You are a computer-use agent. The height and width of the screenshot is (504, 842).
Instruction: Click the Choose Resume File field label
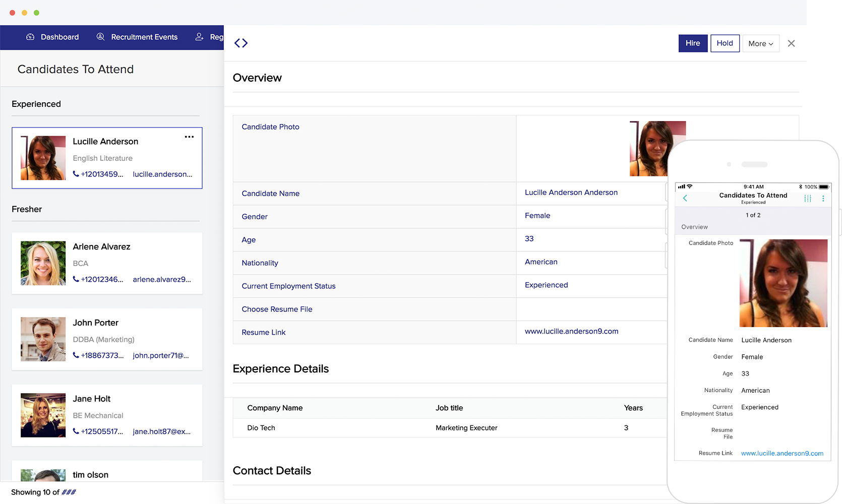click(x=277, y=309)
